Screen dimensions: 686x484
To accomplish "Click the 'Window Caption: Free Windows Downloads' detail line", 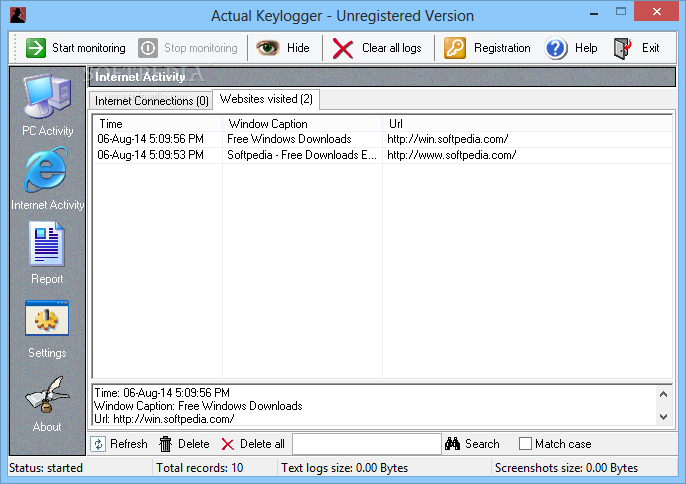I will click(x=198, y=406).
